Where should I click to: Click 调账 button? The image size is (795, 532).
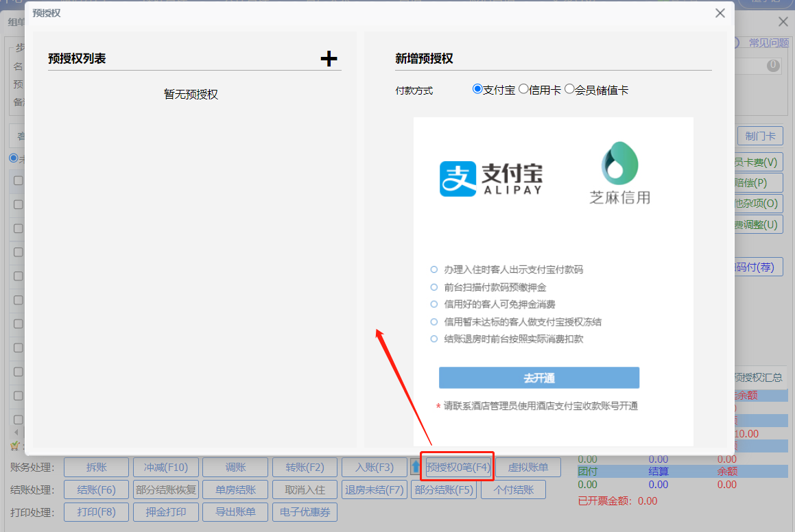[235, 467]
